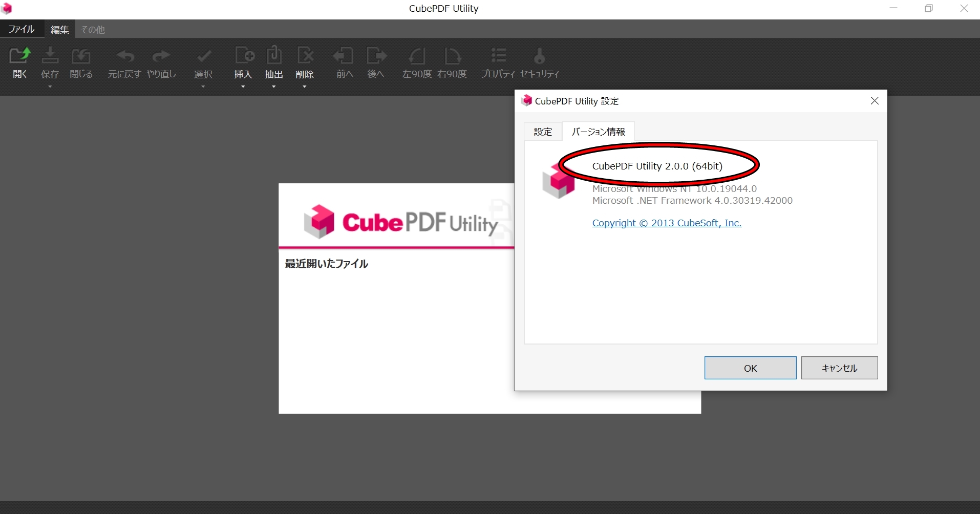This screenshot has height=514, width=980.
Task: Redo using the やり直し arrow icon
Action: 160,61
